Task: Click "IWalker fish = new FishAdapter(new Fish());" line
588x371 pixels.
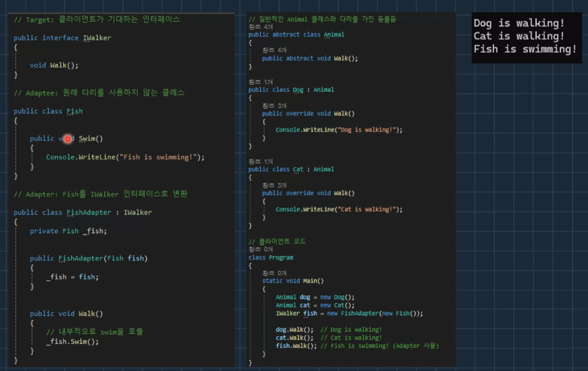Action: [350, 314]
